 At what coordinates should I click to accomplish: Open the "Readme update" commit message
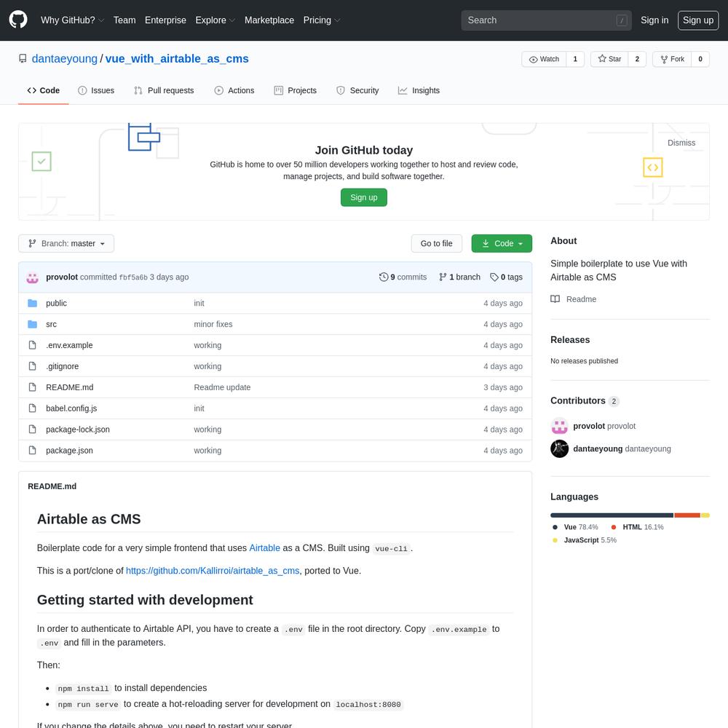(222, 387)
